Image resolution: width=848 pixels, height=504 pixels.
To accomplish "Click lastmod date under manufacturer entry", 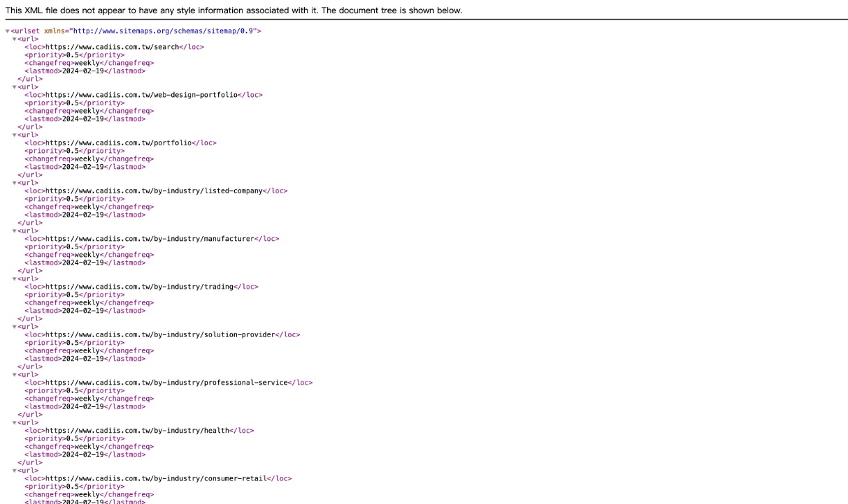I will tap(83, 263).
